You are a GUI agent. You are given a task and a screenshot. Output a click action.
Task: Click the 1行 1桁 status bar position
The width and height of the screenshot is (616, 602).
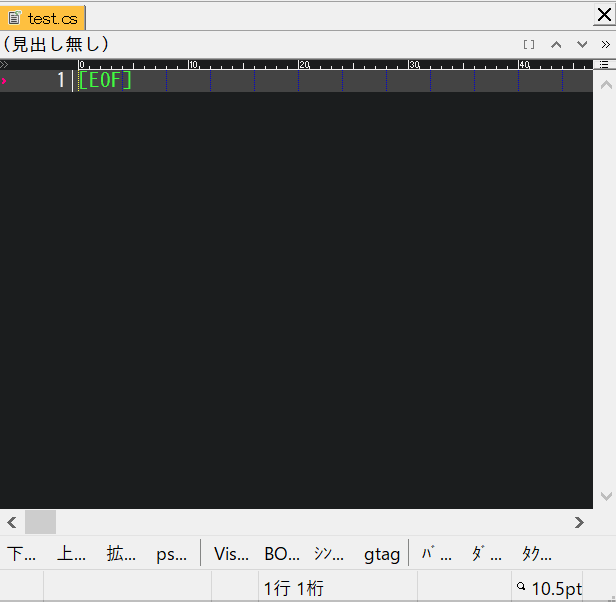pyautogui.click(x=293, y=588)
